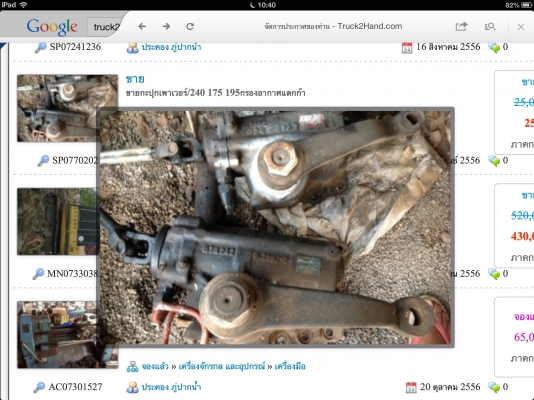The height and width of the screenshot is (400, 534).
Task: Click the struck-through price 25,0
Action: (524, 102)
